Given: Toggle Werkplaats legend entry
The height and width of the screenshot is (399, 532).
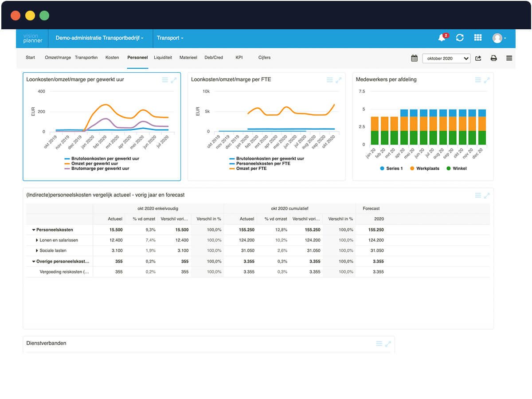Looking at the screenshot, I should [424, 168].
